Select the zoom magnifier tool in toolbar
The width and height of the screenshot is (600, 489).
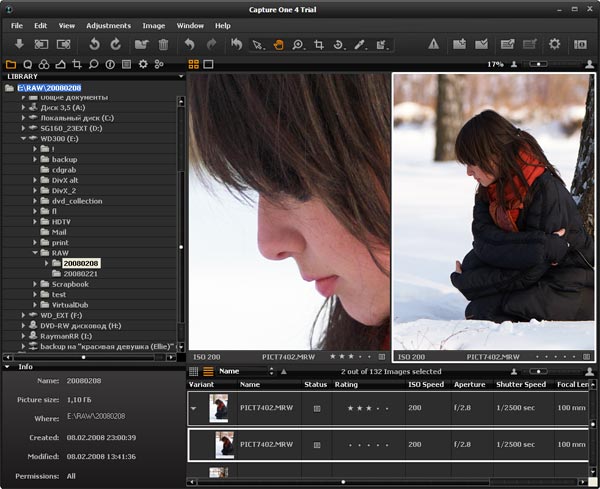pos(299,45)
